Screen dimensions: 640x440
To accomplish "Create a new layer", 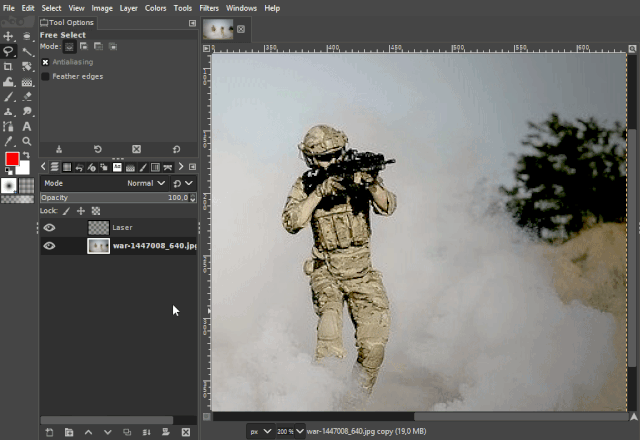I will [49, 432].
